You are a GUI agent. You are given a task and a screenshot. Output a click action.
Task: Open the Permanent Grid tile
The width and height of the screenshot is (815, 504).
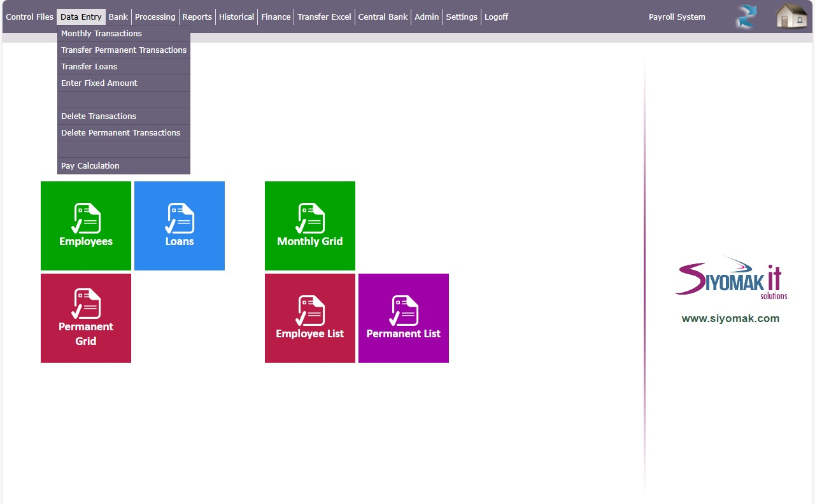click(x=86, y=318)
